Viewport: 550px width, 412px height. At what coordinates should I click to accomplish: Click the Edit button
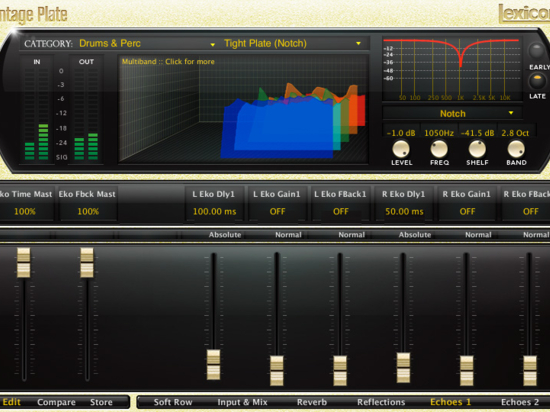click(11, 402)
